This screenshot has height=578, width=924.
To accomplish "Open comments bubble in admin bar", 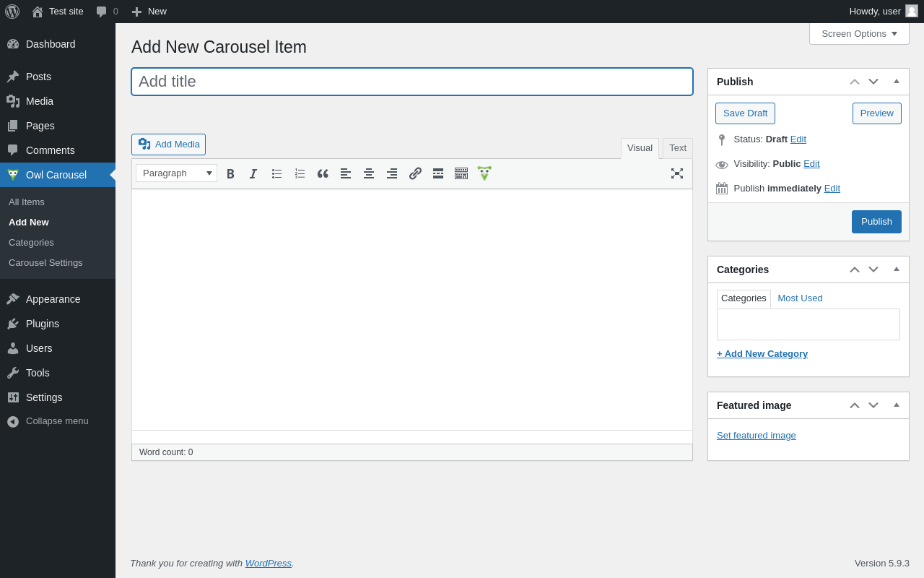I will pos(107,12).
